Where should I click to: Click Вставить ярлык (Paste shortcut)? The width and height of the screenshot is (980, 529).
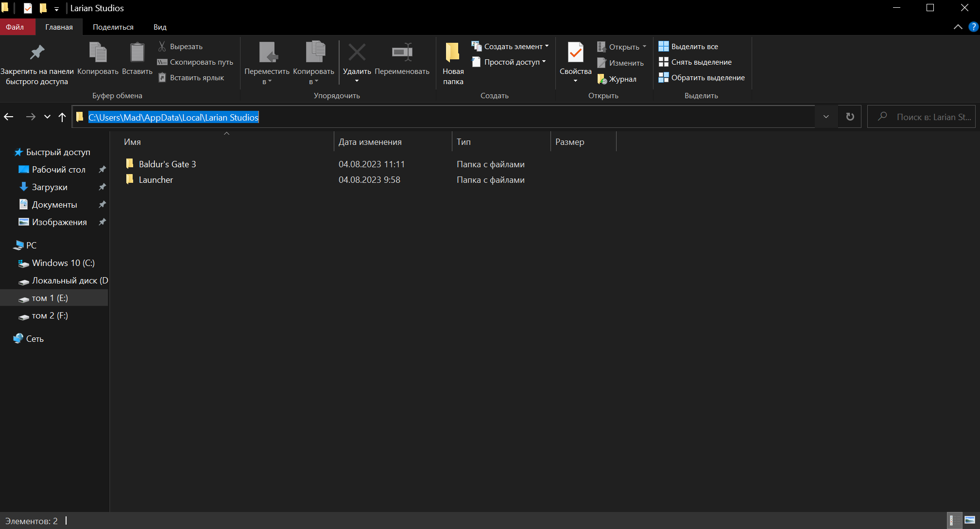click(x=191, y=78)
